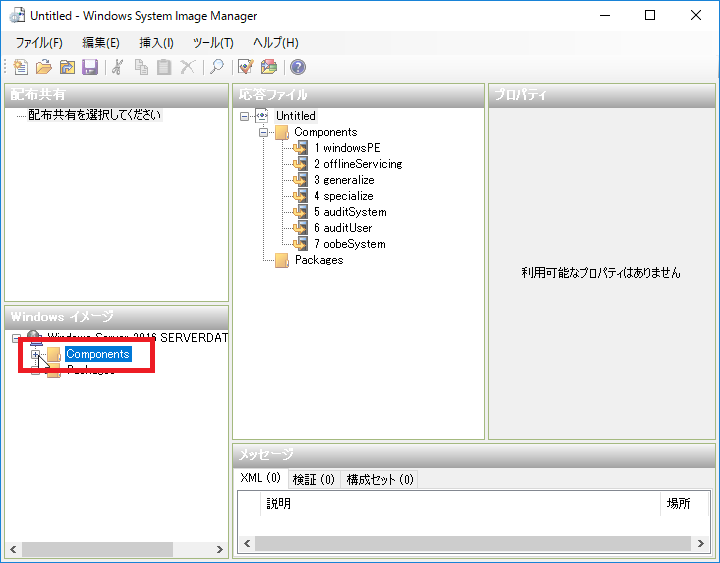Expand Components in the Windows image pane
This screenshot has height=563, width=720.
[35, 354]
